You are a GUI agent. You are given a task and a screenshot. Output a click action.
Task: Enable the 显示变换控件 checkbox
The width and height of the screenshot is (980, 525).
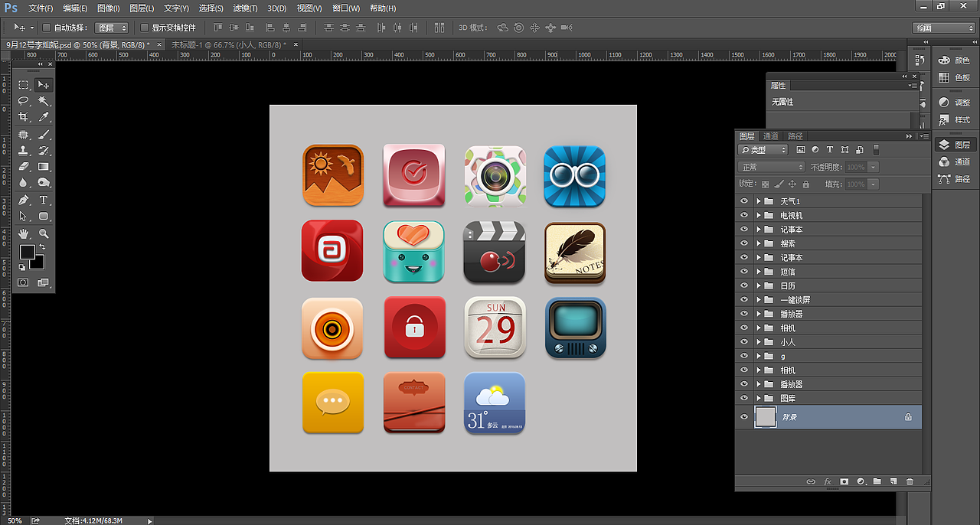click(145, 28)
